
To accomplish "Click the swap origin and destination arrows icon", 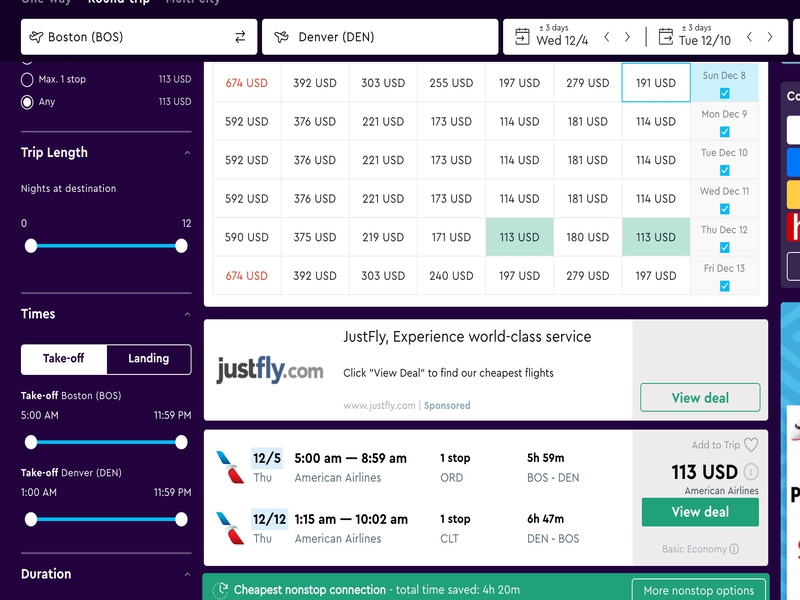I will [x=240, y=37].
